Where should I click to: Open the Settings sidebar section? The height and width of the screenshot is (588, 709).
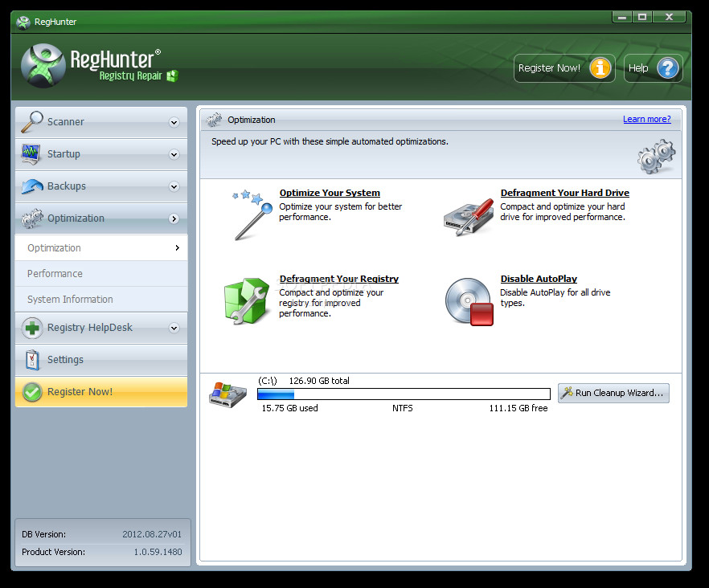coord(101,360)
